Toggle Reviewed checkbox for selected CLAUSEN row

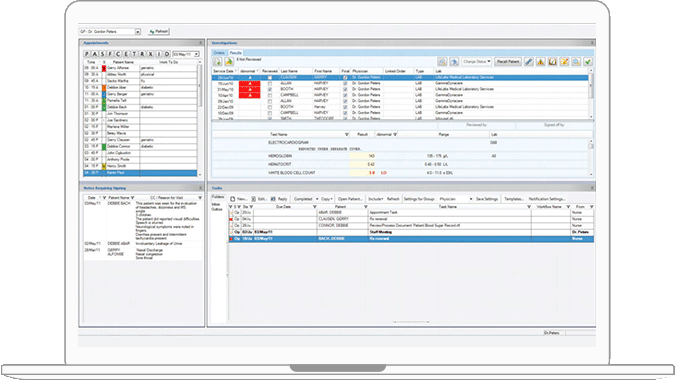click(270, 77)
